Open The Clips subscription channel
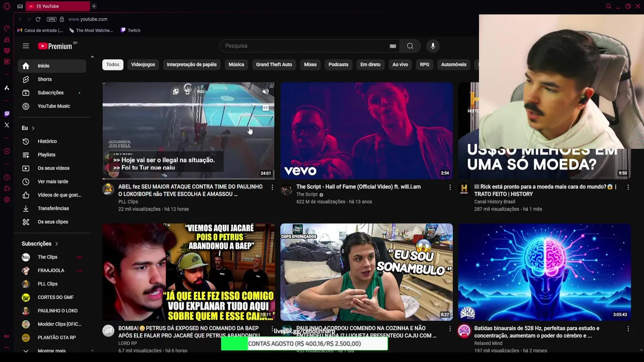 pyautogui.click(x=52, y=257)
